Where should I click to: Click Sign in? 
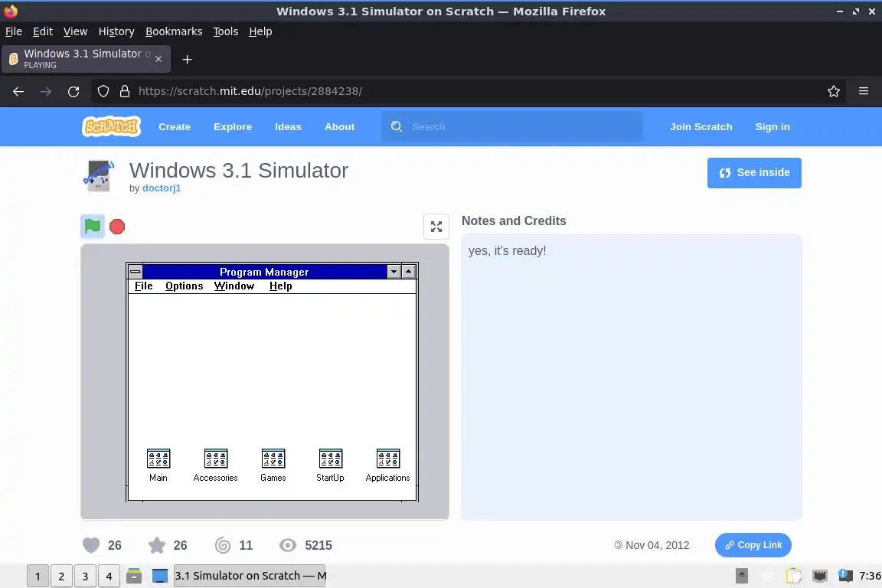pyautogui.click(x=773, y=126)
